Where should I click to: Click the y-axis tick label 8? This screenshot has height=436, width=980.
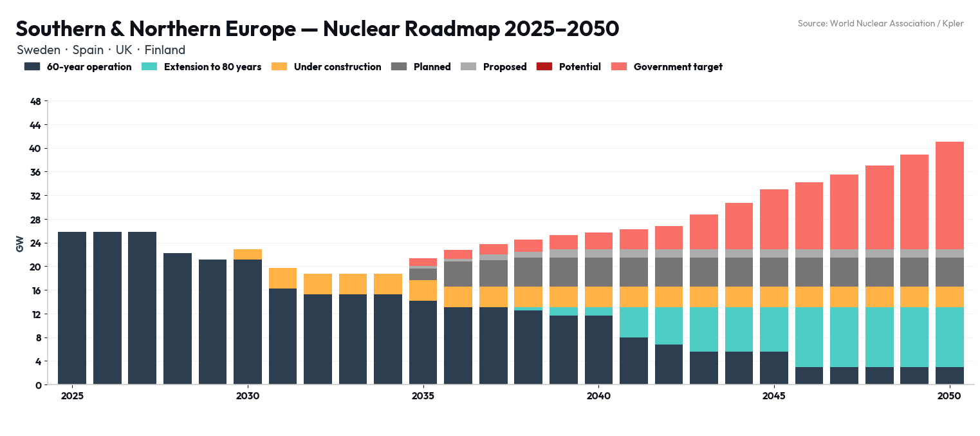(39, 337)
